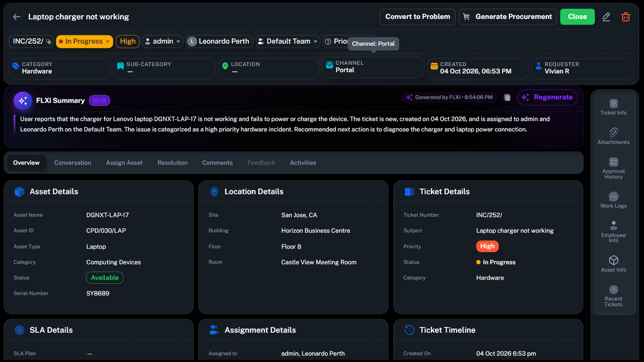
Task: Go back using the left arrow icon
Action: [x=17, y=17]
